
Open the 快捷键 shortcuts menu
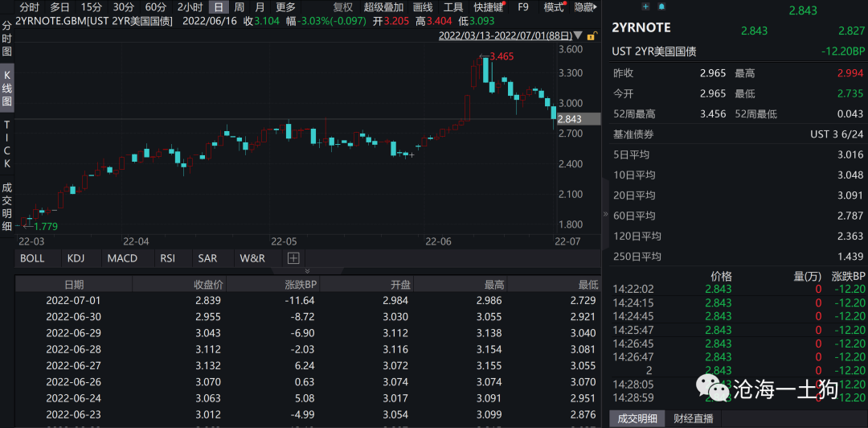(x=489, y=7)
